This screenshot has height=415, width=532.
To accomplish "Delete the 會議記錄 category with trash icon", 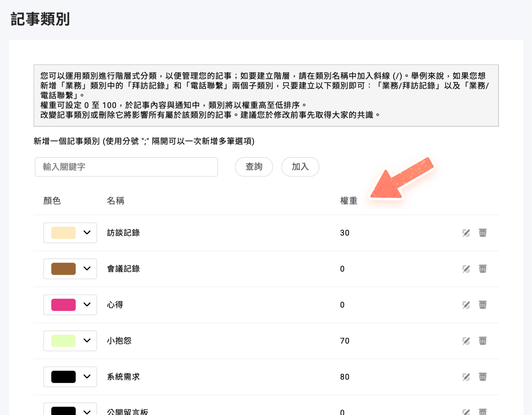I will pyautogui.click(x=483, y=269).
